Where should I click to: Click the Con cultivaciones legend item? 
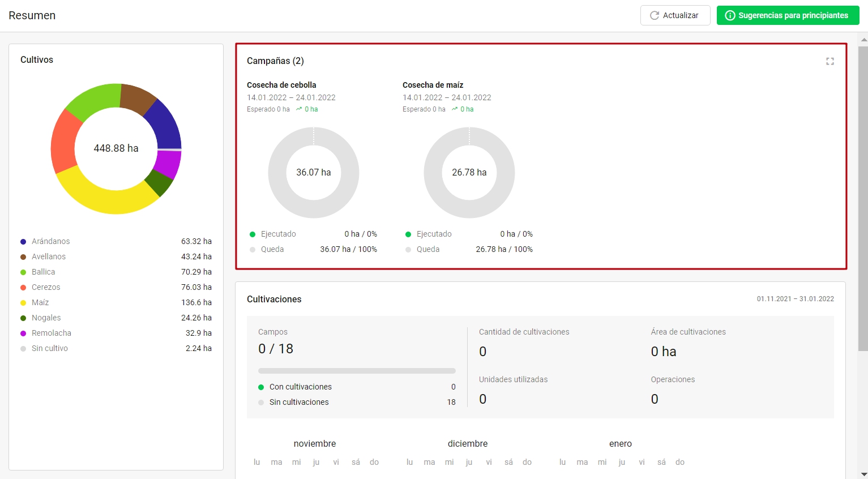click(x=300, y=387)
